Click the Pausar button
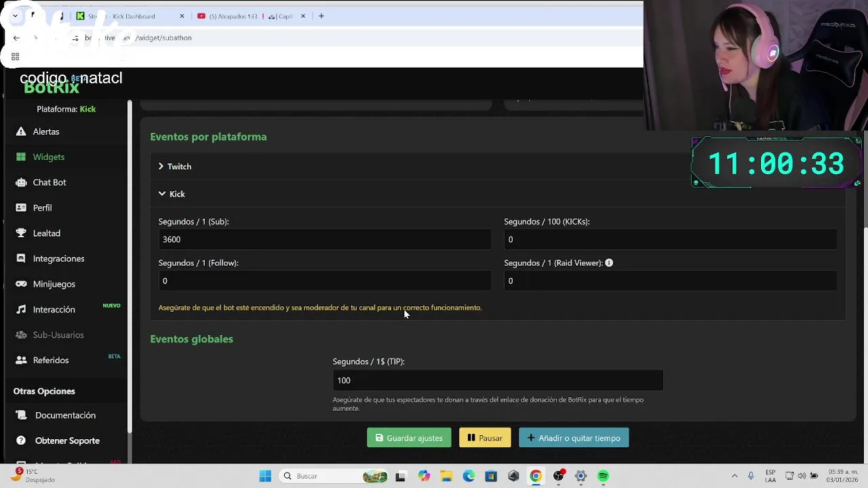The height and width of the screenshot is (488, 868). (485, 439)
